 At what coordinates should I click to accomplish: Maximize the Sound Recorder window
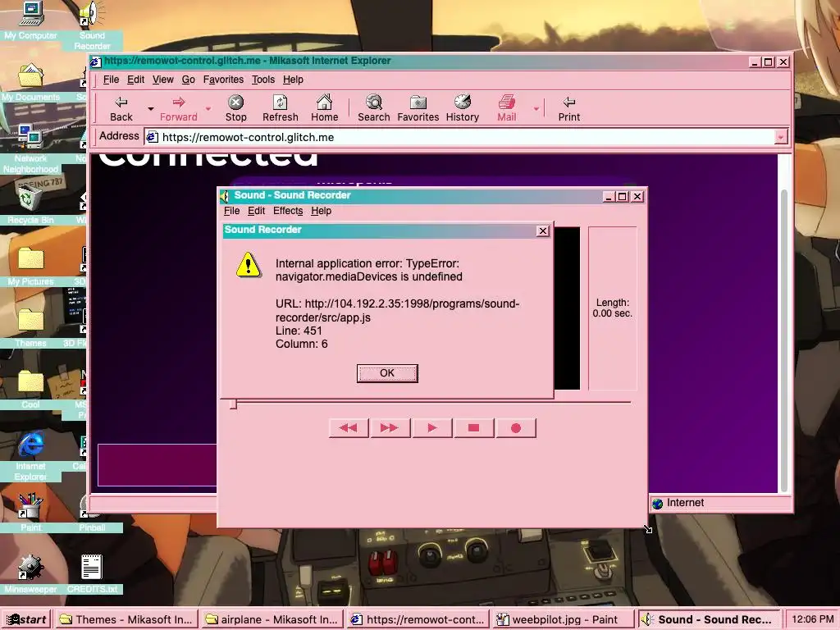(622, 197)
